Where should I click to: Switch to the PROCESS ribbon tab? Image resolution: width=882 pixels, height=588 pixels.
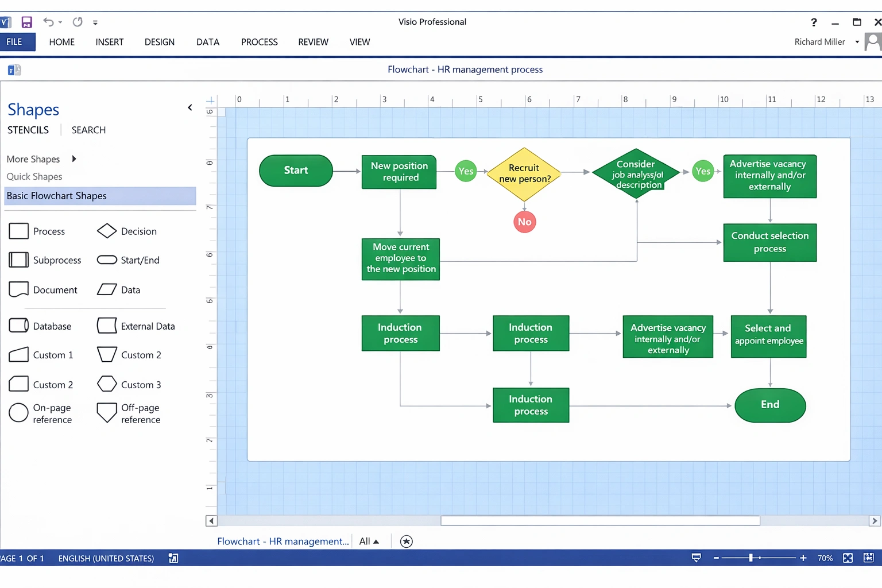point(259,41)
